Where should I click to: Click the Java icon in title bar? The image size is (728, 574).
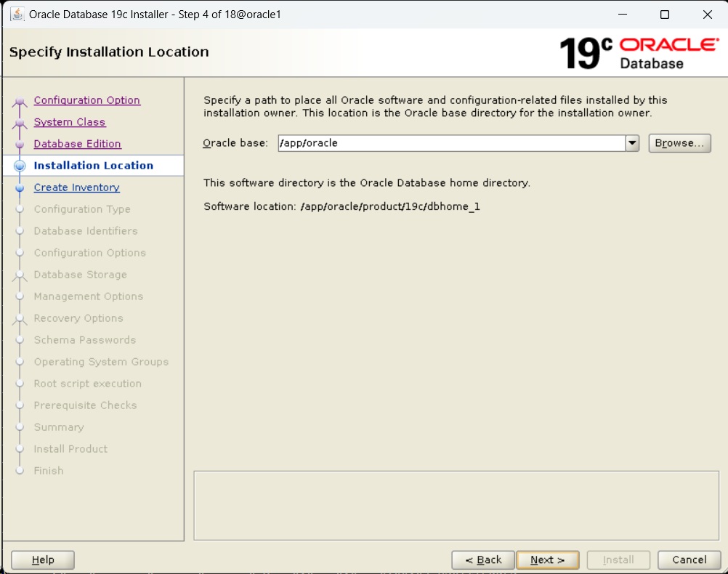pyautogui.click(x=17, y=15)
